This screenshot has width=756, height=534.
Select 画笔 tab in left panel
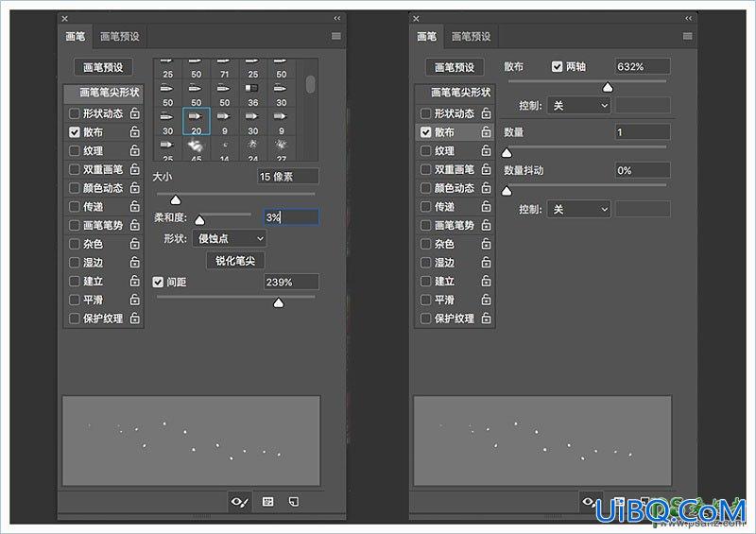76,36
